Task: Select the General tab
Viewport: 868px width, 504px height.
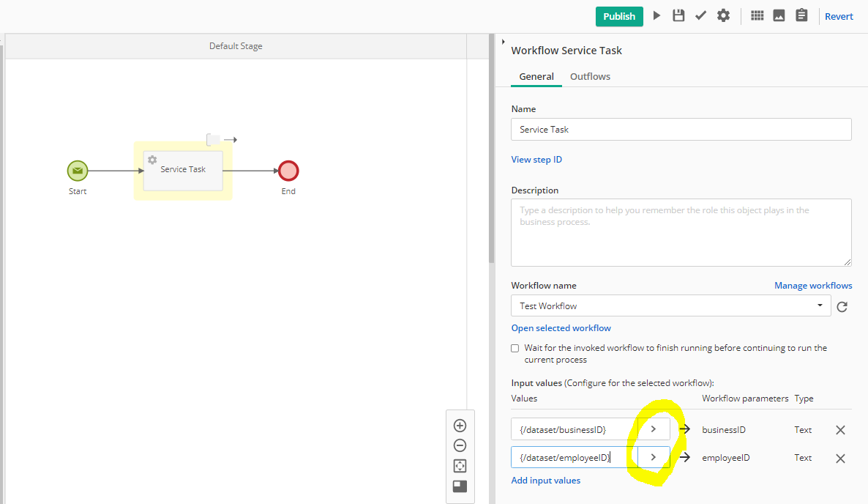Action: click(x=536, y=76)
